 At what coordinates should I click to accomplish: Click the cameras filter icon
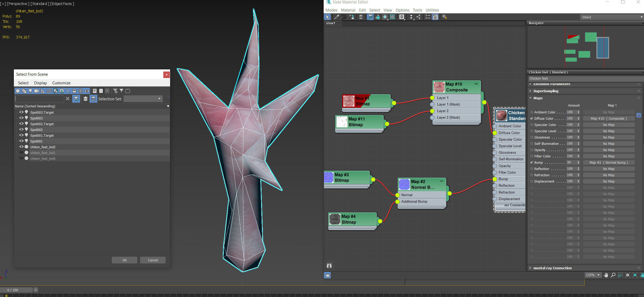[36, 91]
